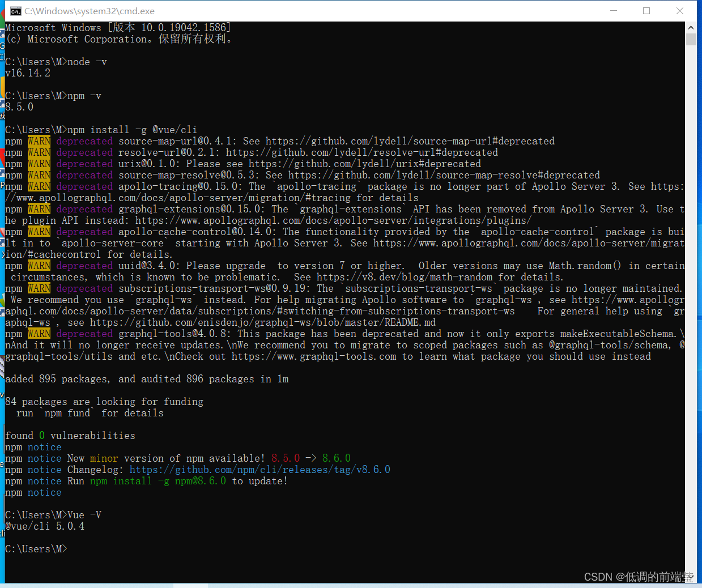Click '84 packages are looking for funding'

tap(104, 402)
